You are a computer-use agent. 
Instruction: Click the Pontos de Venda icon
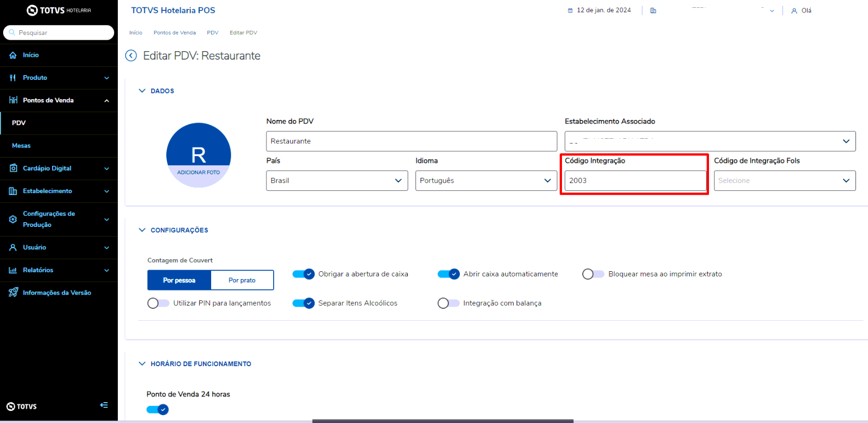click(13, 100)
